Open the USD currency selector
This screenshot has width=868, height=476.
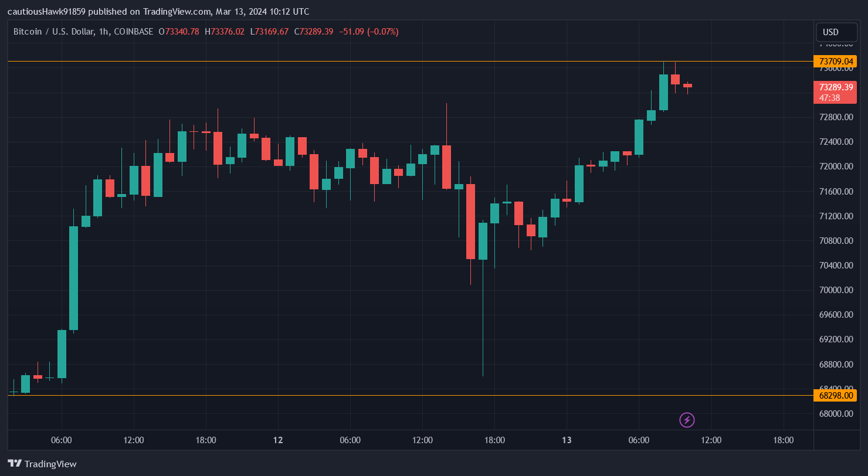836,32
